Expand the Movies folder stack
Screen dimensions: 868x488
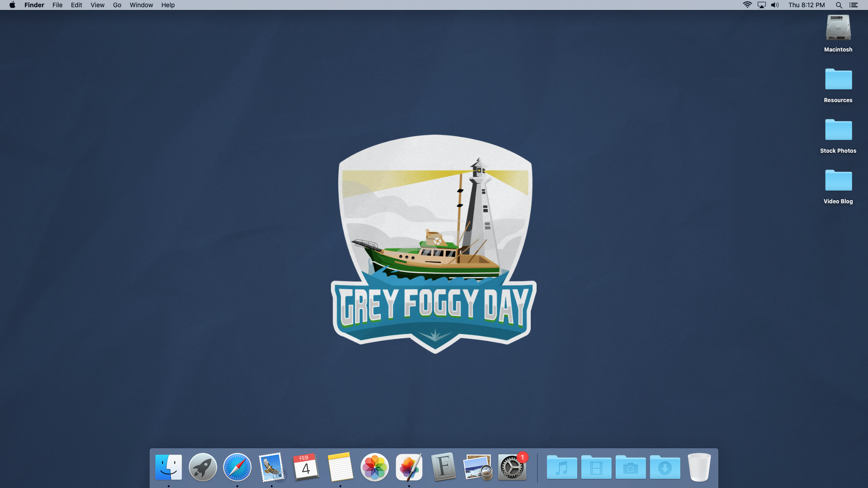[x=596, y=467]
